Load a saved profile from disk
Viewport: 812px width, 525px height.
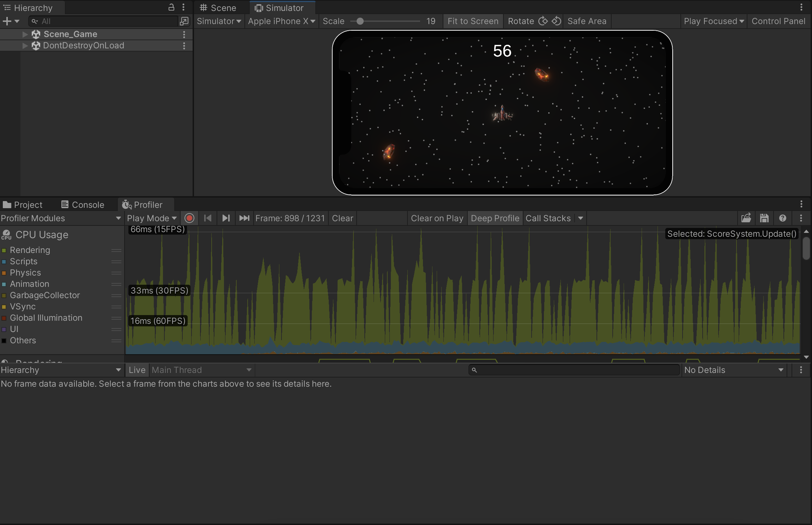[746, 218]
